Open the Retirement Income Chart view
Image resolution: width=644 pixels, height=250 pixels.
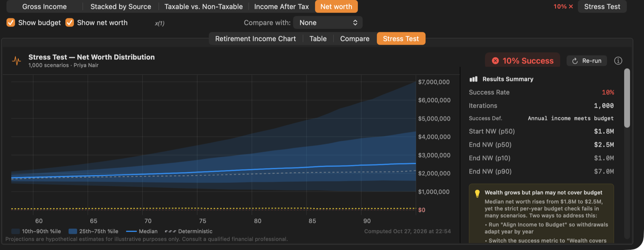click(255, 39)
